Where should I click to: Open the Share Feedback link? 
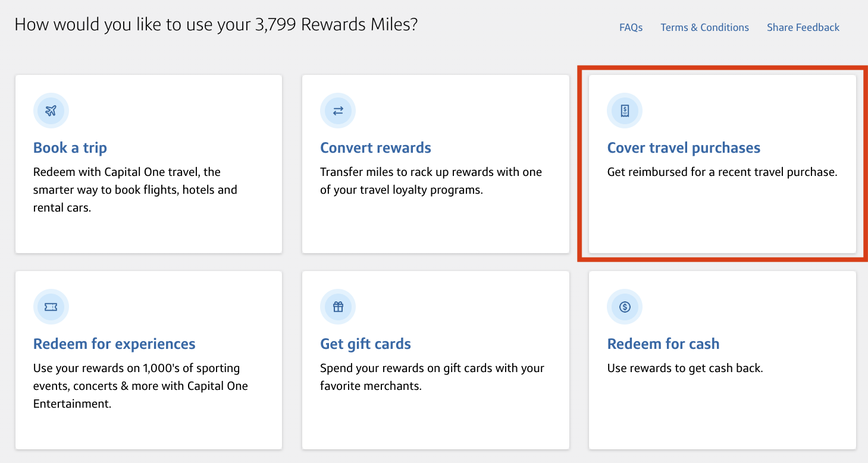803,27
